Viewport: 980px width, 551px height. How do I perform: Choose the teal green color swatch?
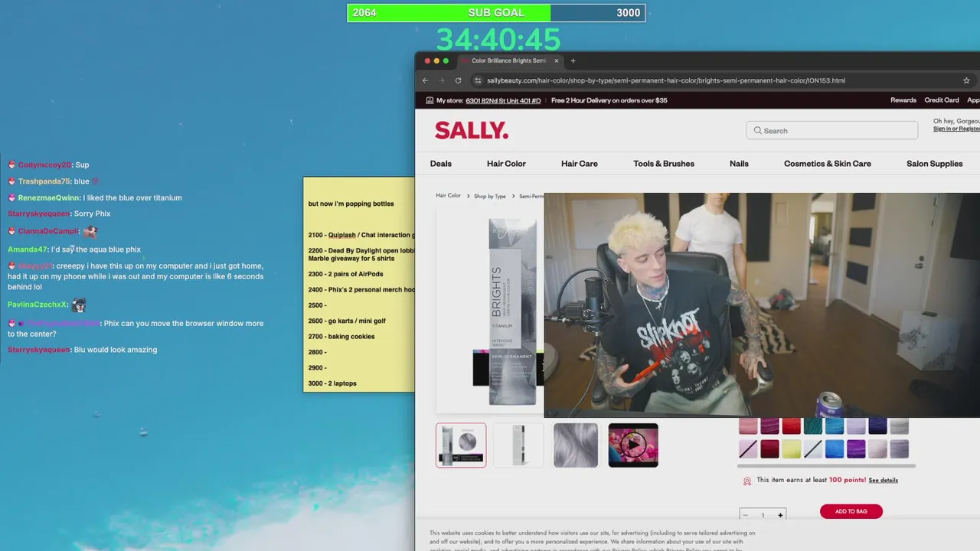813,425
